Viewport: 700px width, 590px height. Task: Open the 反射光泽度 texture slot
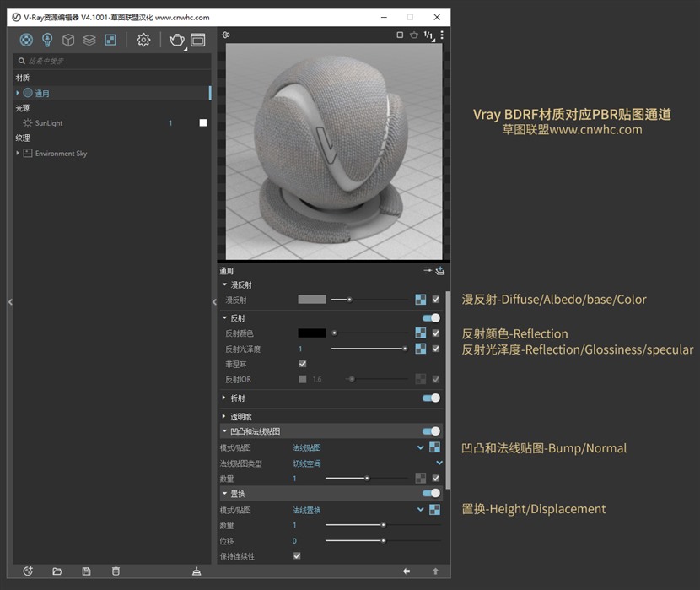click(x=421, y=349)
